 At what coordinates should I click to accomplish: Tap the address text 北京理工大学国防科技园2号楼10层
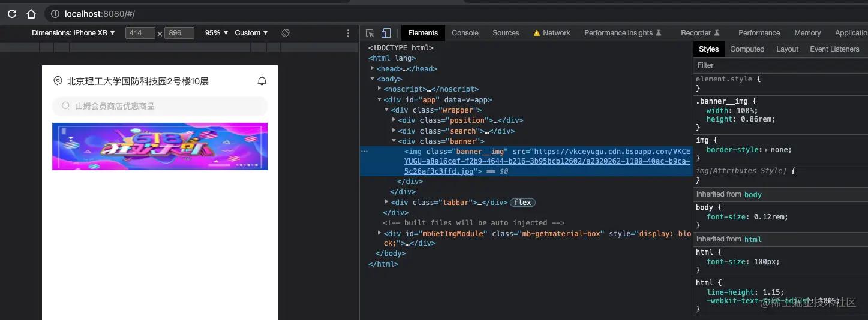click(x=137, y=81)
